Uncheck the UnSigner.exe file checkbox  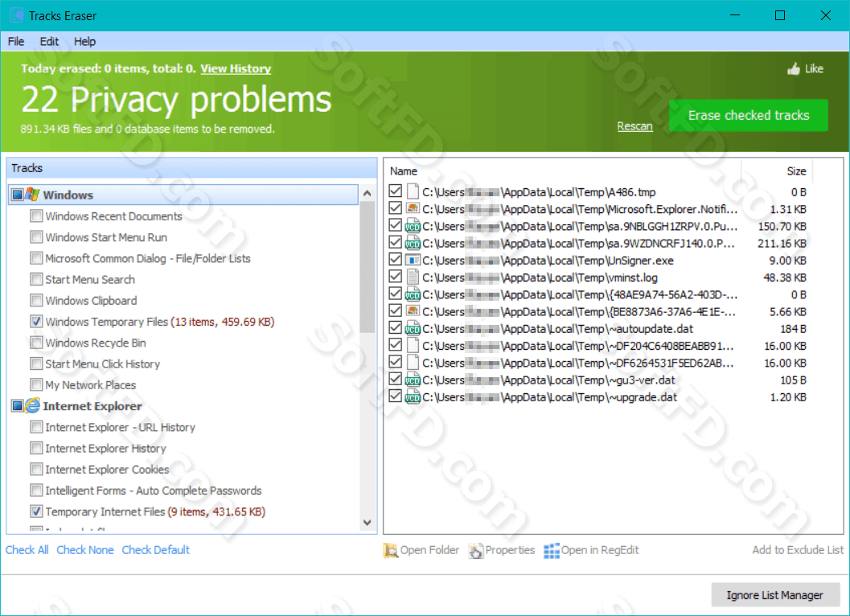396,259
